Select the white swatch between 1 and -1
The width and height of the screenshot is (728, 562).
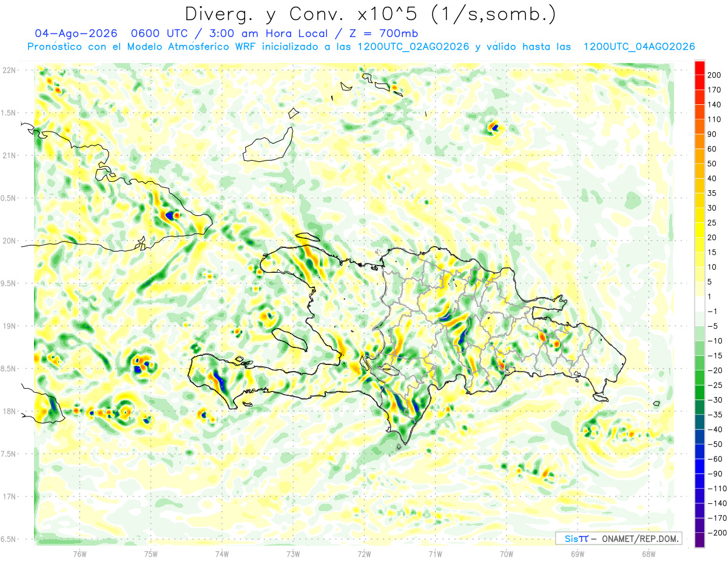point(699,304)
